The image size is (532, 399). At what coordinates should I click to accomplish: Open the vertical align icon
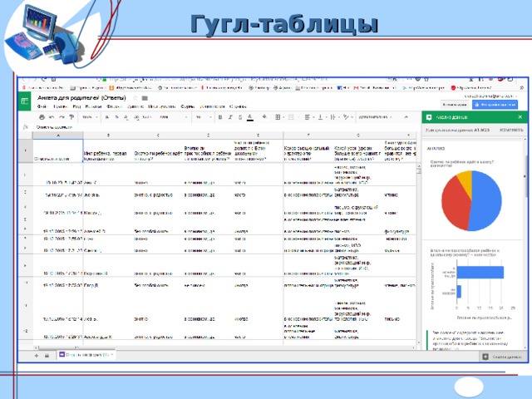tap(320, 117)
